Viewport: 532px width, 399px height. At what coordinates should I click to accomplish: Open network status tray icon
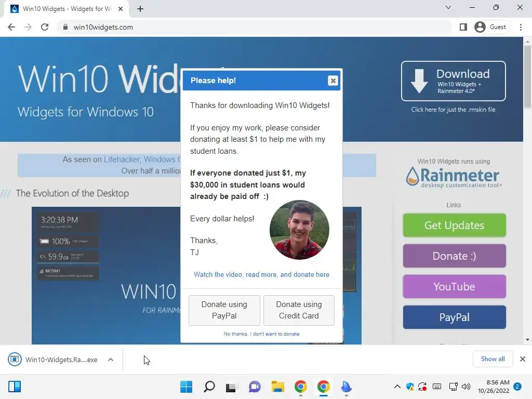[x=453, y=387]
